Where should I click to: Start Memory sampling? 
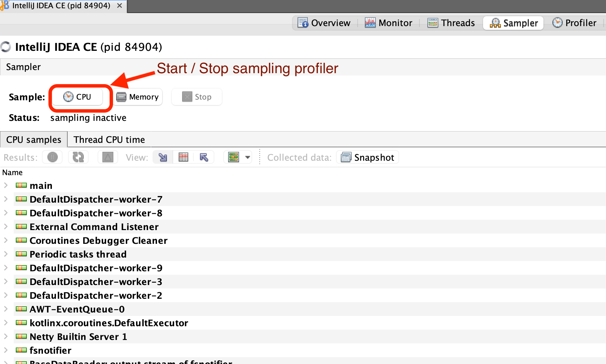(x=138, y=97)
